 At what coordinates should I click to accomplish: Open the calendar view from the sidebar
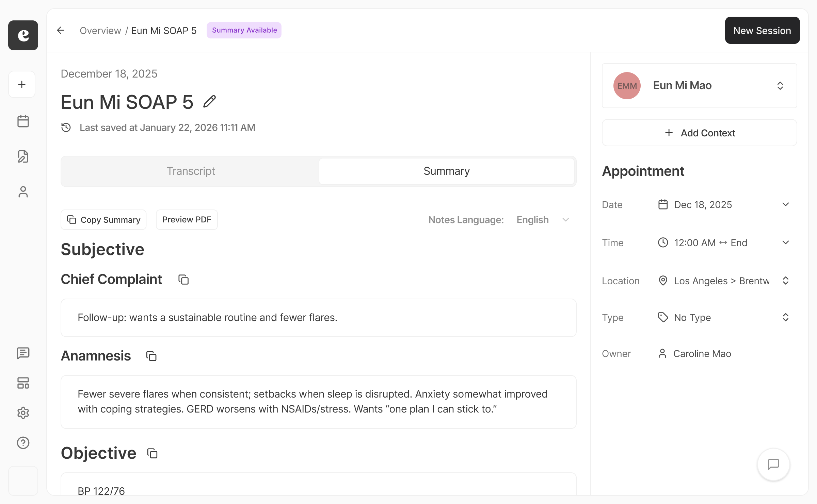23,121
